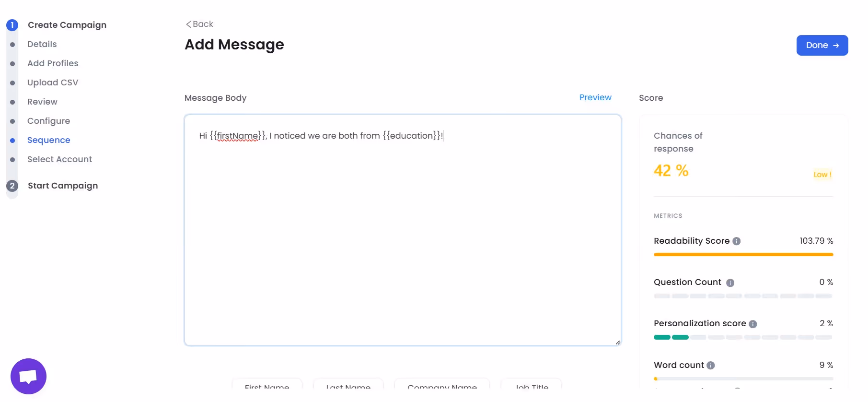Click the Personalization score segmented bar
This screenshot has width=868, height=402.
point(743,337)
